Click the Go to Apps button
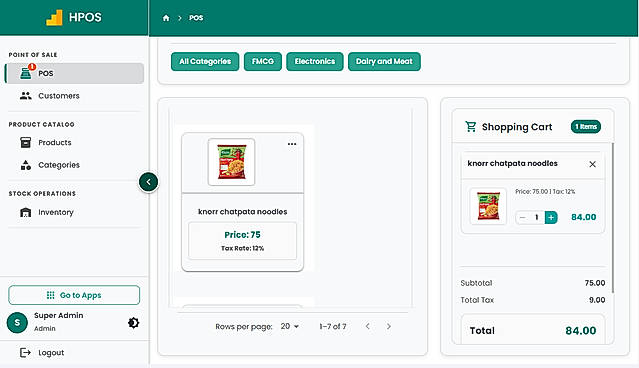Viewport: 639px width, 368px height. tap(74, 295)
